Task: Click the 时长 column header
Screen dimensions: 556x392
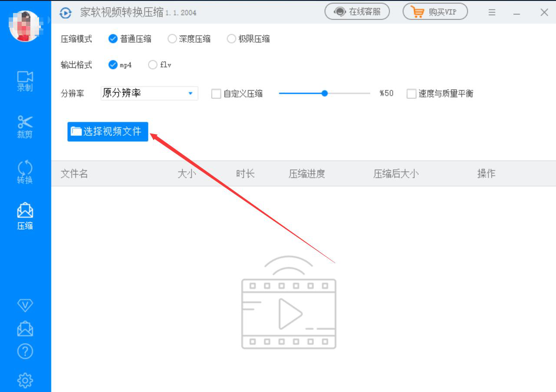Action: 245,174
